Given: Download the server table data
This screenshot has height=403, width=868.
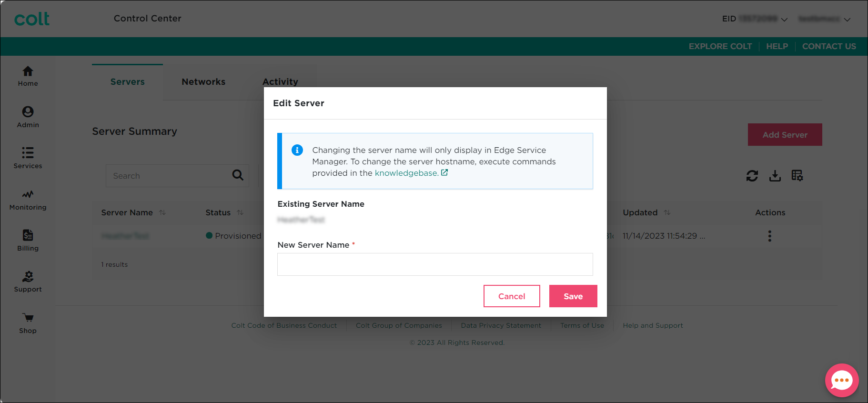Looking at the screenshot, I should [775, 176].
